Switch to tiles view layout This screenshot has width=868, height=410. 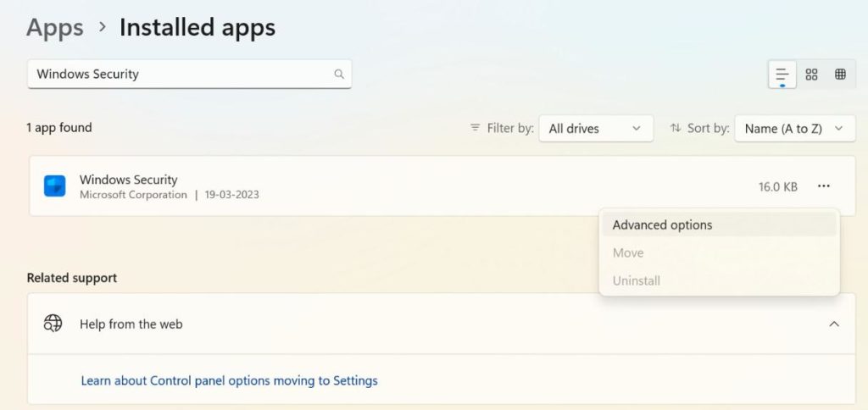click(840, 75)
